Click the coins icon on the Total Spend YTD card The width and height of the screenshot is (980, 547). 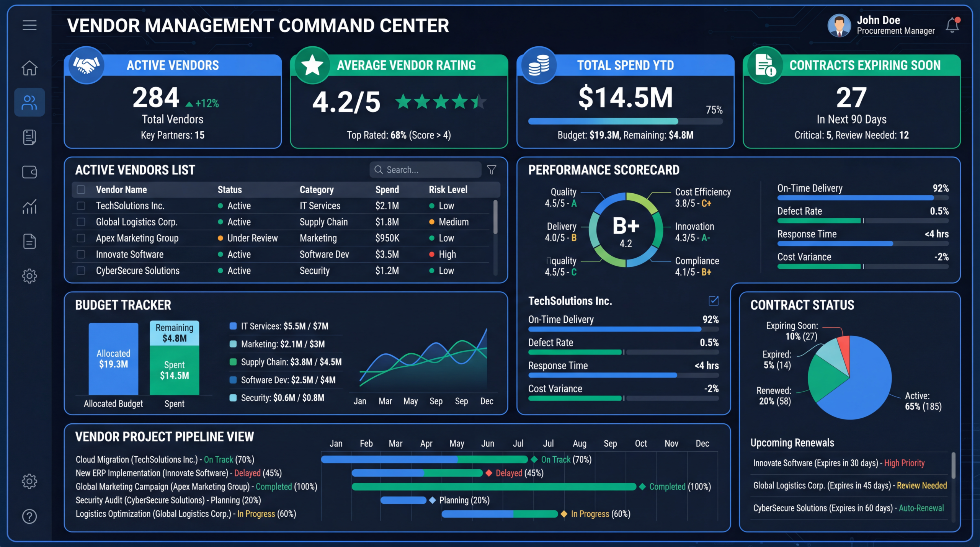pyautogui.click(x=539, y=65)
